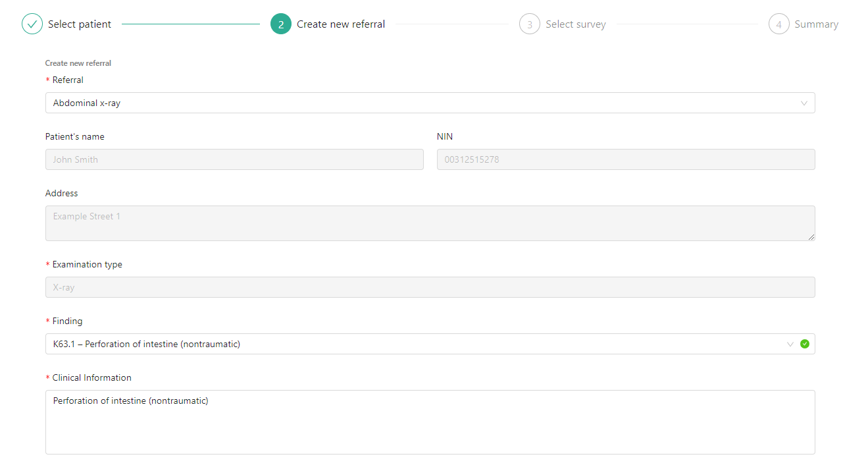Open the Referral dropdown showing Abdominal x-ray

click(x=430, y=103)
